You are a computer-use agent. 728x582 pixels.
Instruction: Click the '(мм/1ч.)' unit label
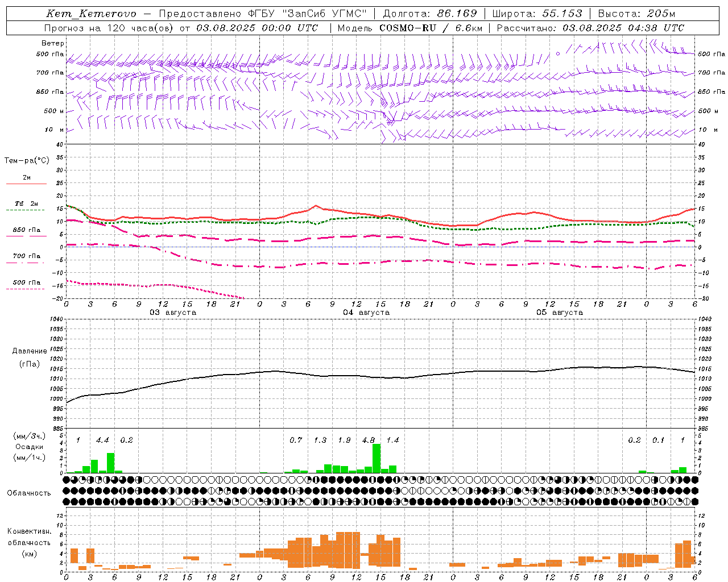click(30, 458)
